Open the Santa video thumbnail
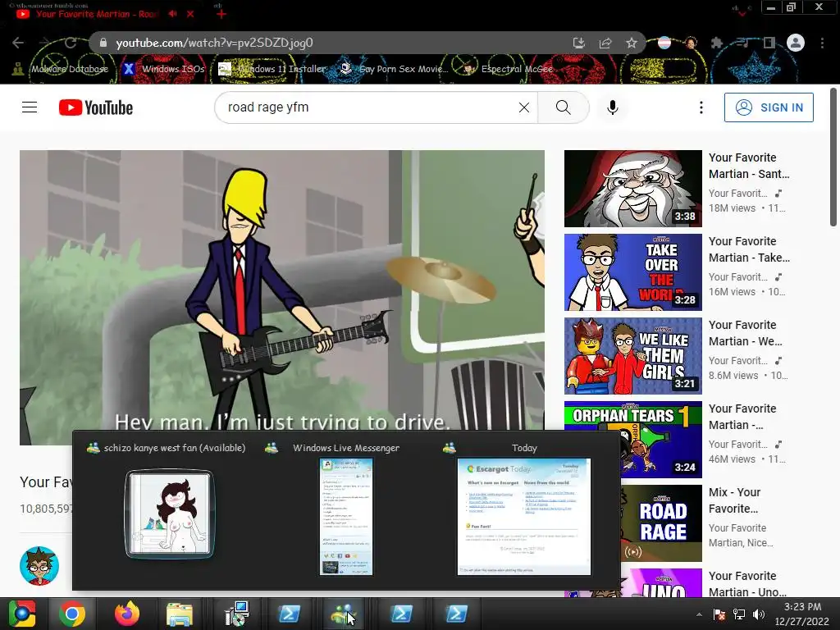Screen dimensions: 840x630 (x=632, y=189)
